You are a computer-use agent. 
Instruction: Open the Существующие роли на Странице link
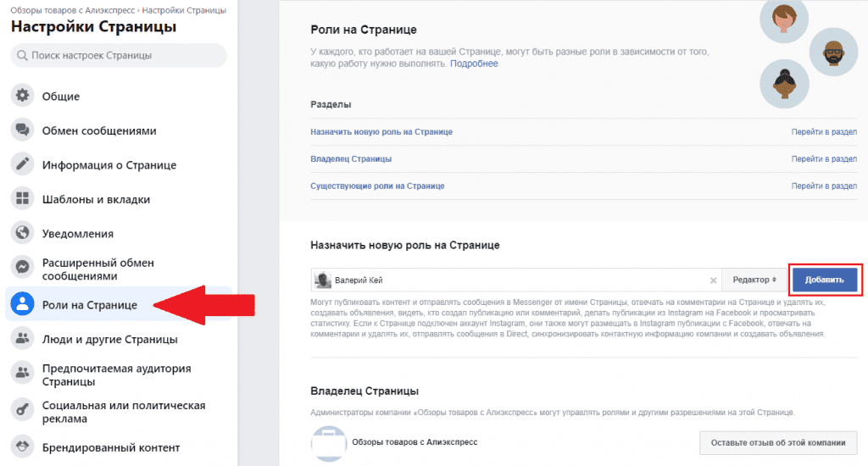tap(377, 186)
